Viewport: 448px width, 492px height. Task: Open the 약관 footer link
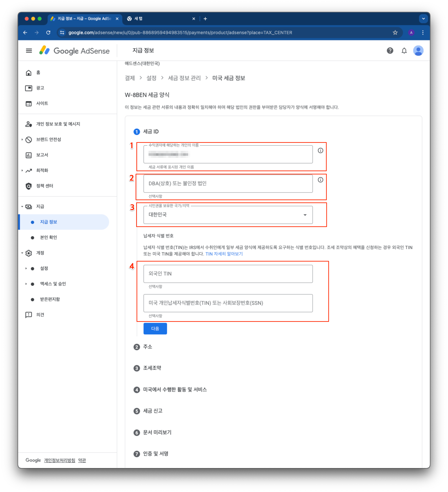tap(82, 460)
